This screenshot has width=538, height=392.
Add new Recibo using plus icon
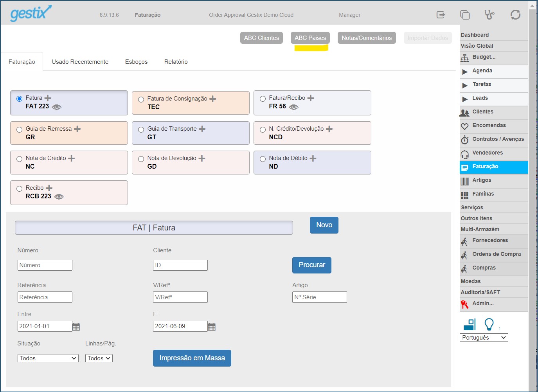(49, 188)
